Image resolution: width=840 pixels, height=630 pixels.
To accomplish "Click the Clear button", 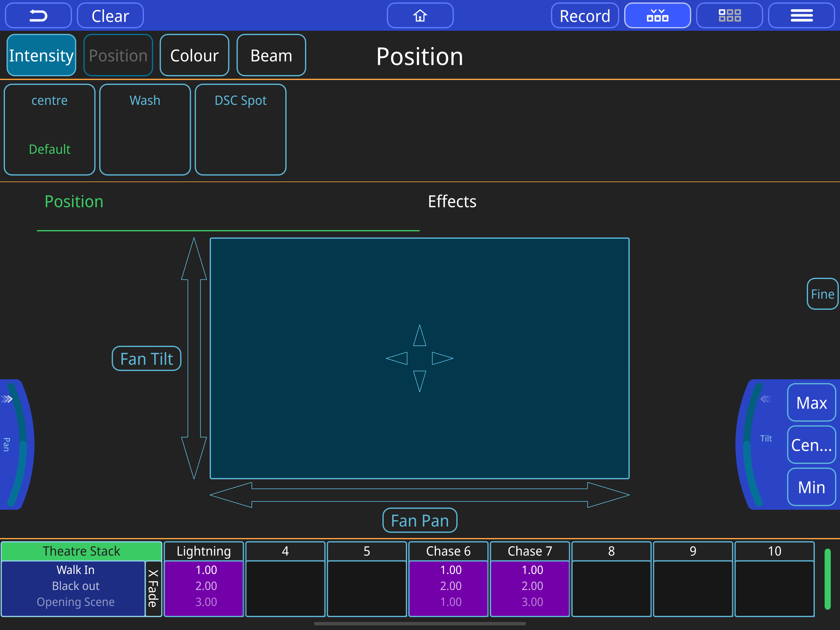I will tap(110, 16).
